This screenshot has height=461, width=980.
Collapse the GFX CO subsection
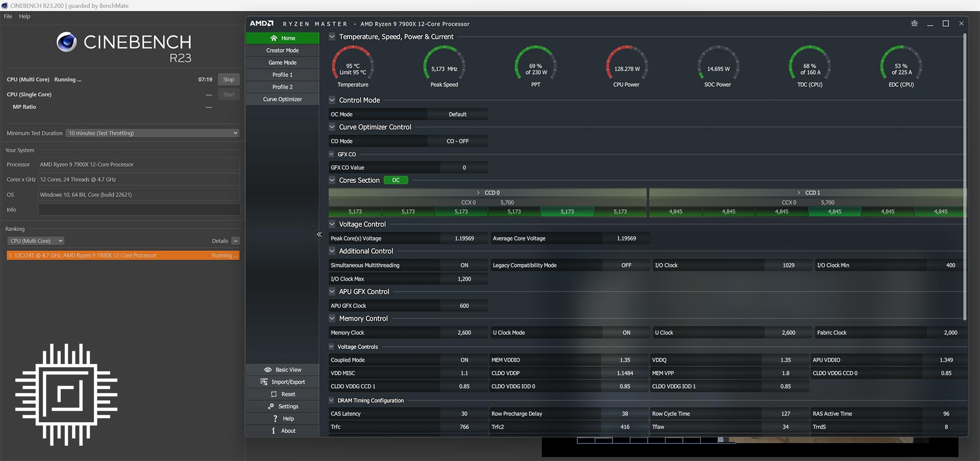(332, 154)
